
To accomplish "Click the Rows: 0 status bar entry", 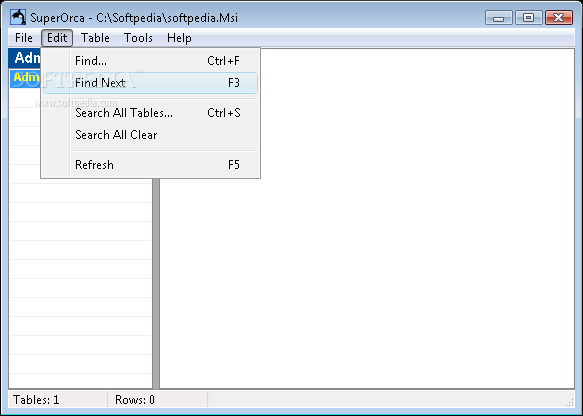I will point(157,400).
